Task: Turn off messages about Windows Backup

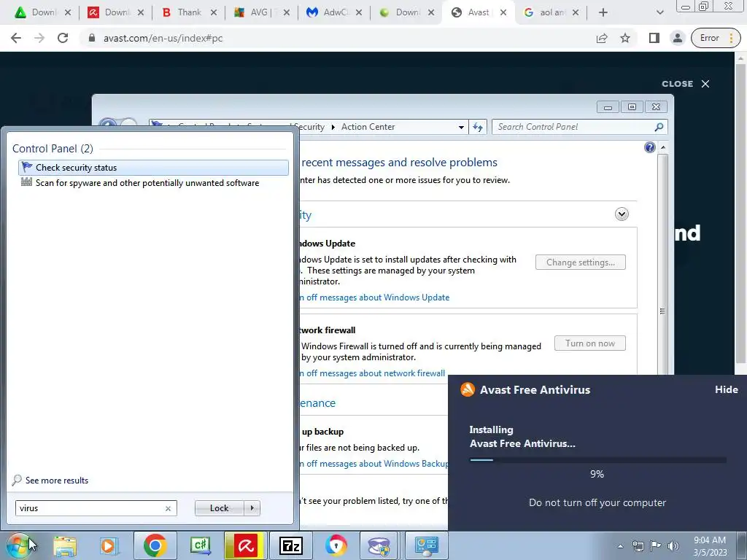Action: [373, 464]
